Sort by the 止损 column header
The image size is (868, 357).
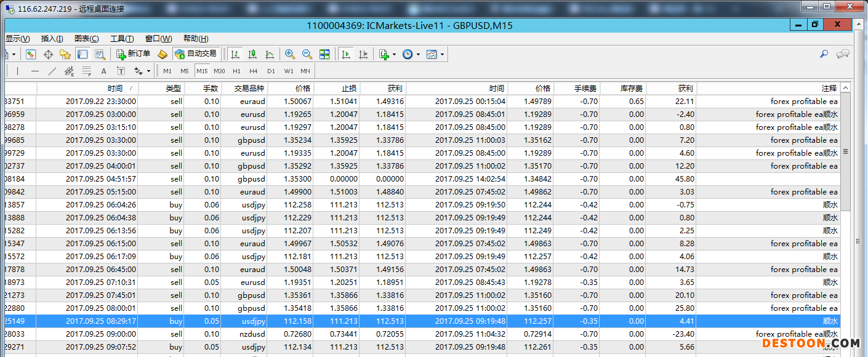click(337, 89)
